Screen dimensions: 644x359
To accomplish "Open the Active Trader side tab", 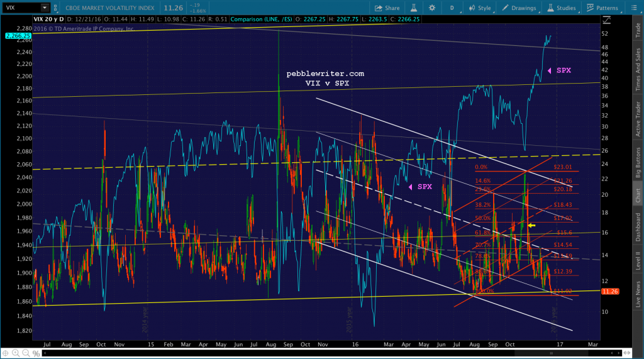I will [x=638, y=119].
